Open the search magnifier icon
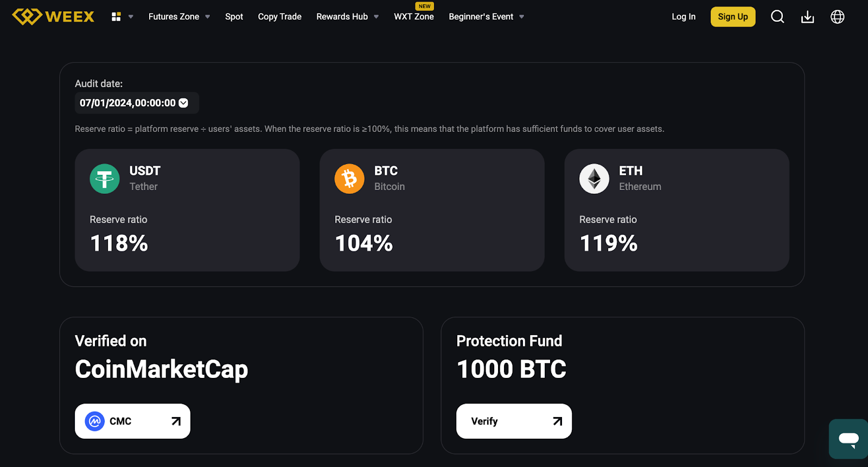Image resolution: width=868 pixels, height=467 pixels. point(777,17)
